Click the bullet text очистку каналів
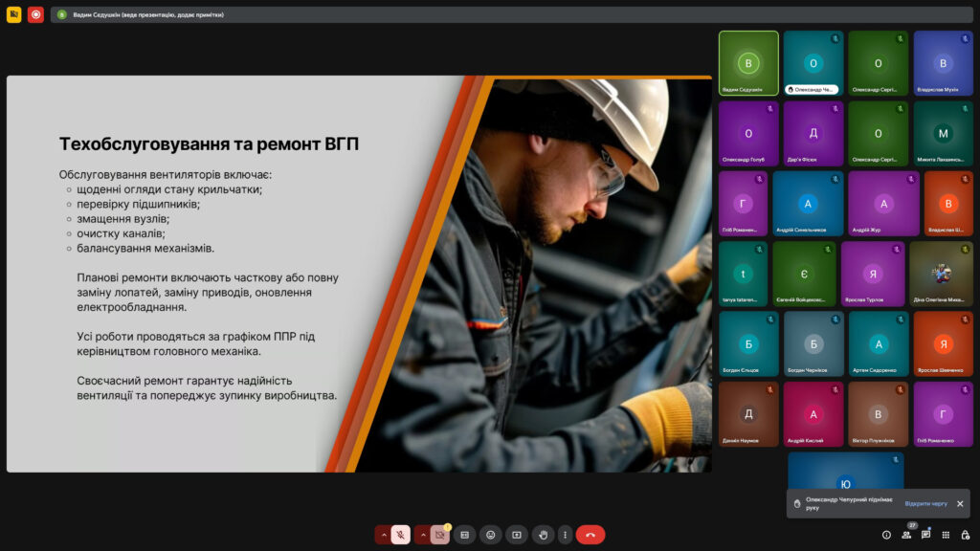The width and height of the screenshot is (980, 551). (121, 233)
